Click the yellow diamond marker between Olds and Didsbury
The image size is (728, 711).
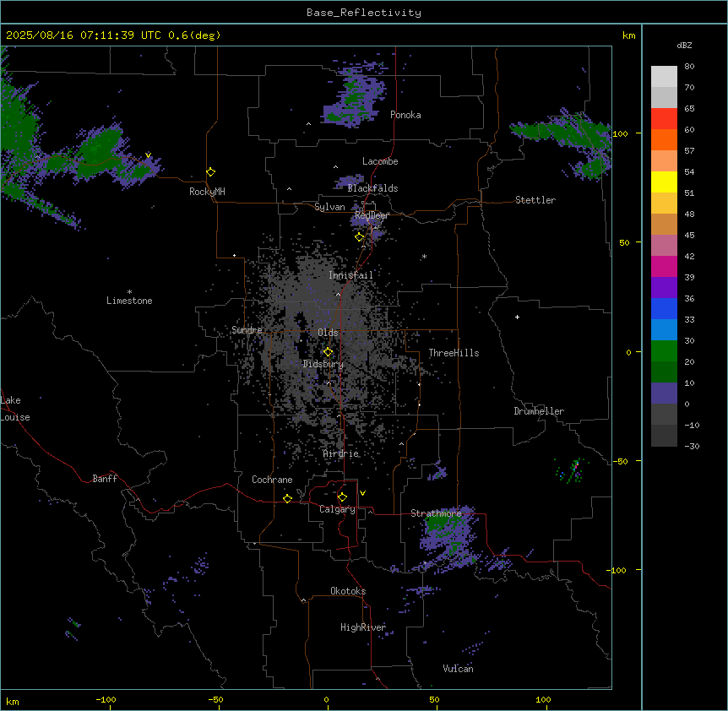(328, 352)
